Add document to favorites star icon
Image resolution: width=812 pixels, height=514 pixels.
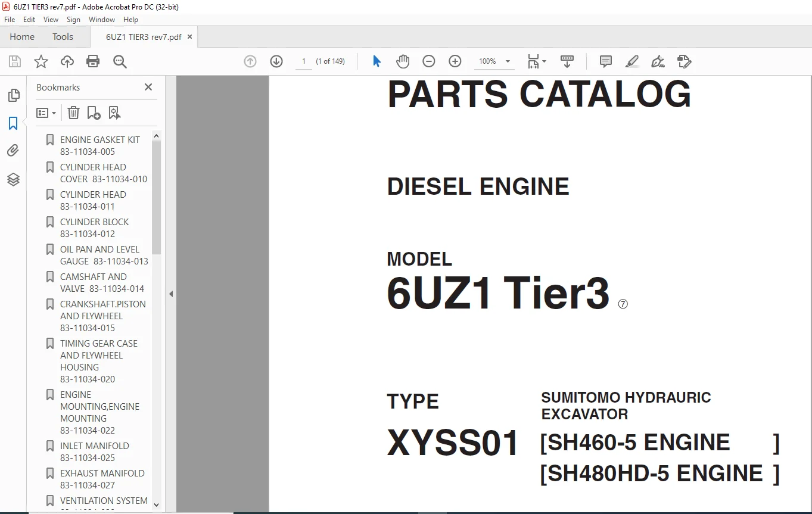[41, 61]
